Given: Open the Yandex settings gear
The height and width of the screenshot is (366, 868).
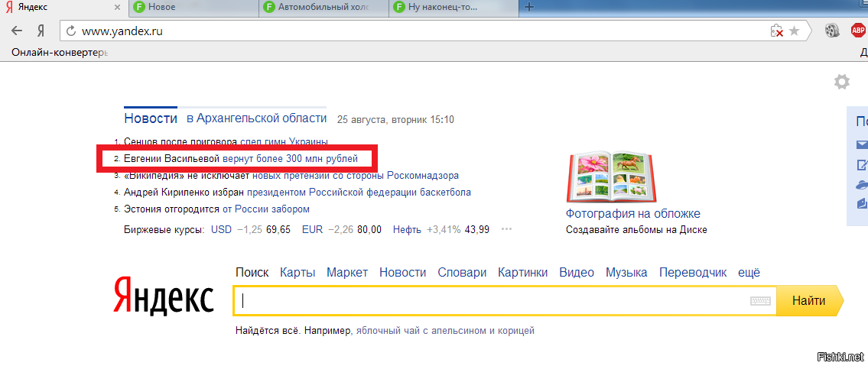Looking at the screenshot, I should tap(841, 82).
